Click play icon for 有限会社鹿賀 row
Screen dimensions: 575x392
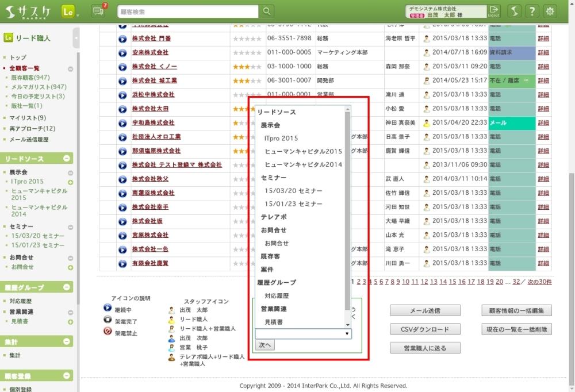[x=122, y=264]
